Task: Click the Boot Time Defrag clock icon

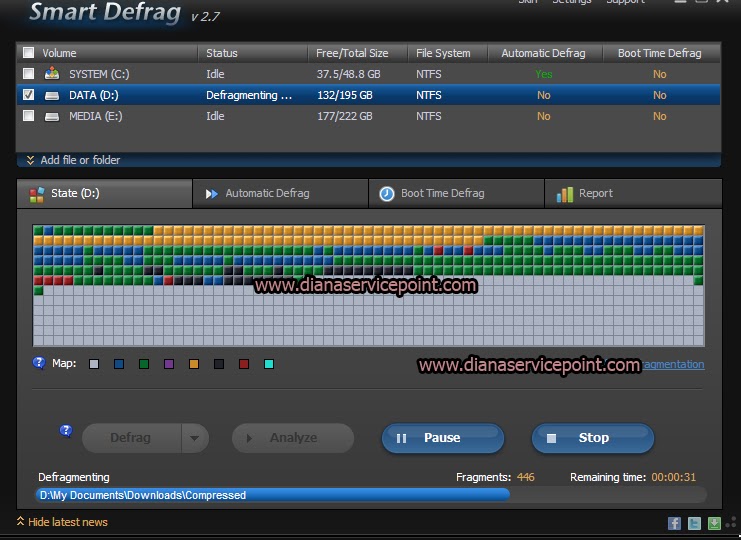Action: point(387,194)
